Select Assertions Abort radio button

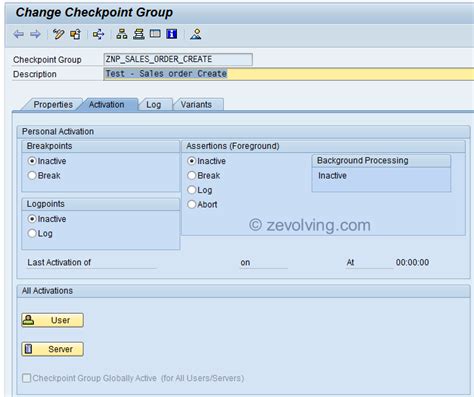(x=191, y=204)
